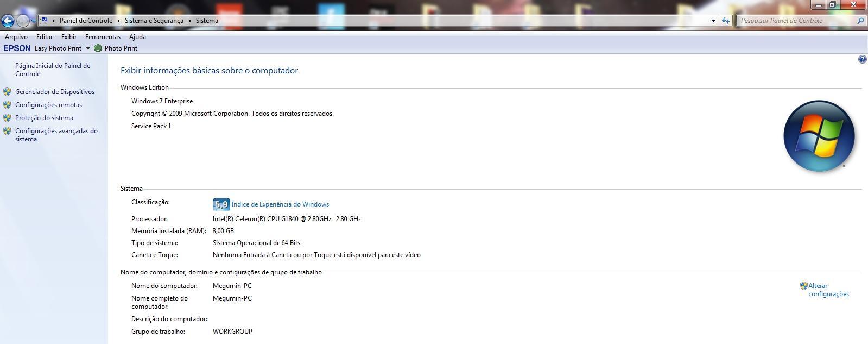868x344 pixels.
Task: Open the Ferramentas menu
Action: (103, 37)
